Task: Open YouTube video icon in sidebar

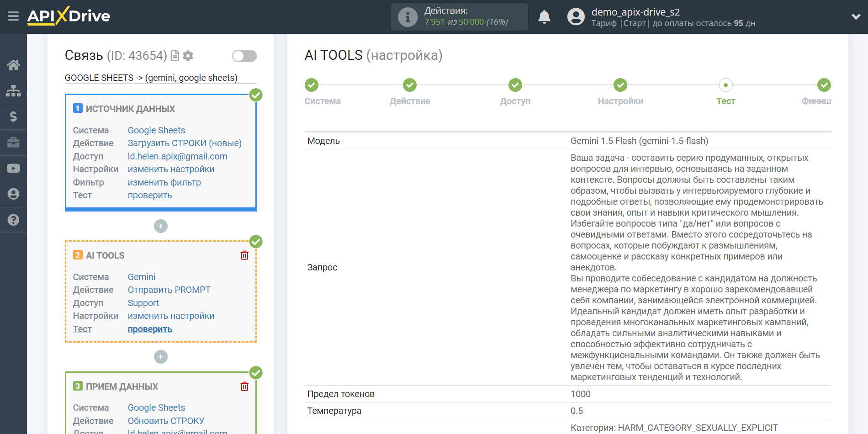Action: (x=13, y=168)
